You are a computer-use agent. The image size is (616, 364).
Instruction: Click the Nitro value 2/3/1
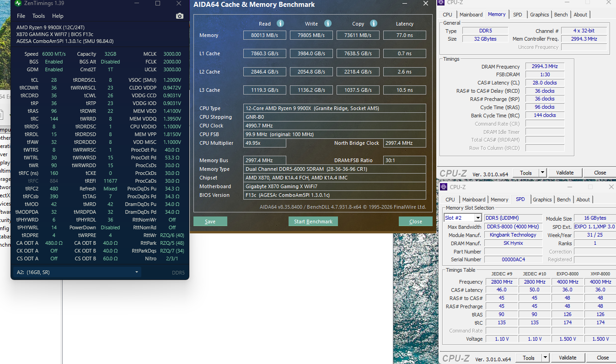click(x=172, y=258)
